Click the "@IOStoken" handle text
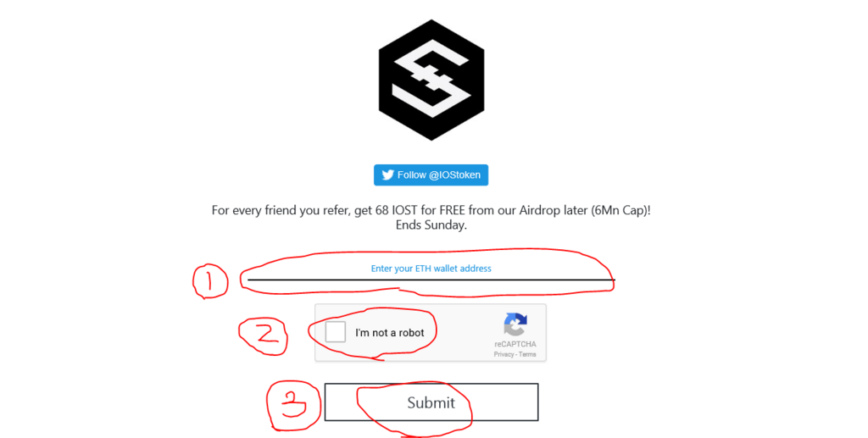This screenshot has height=438, width=868. [454, 175]
